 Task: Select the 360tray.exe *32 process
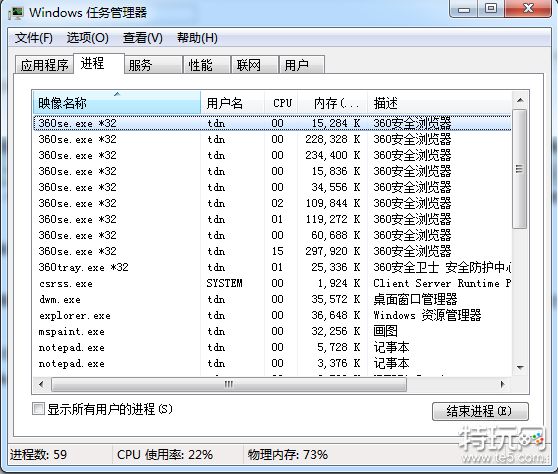click(272, 267)
